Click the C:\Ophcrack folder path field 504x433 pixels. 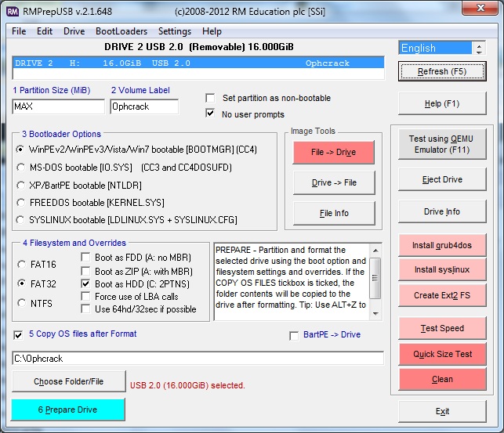[198, 358]
